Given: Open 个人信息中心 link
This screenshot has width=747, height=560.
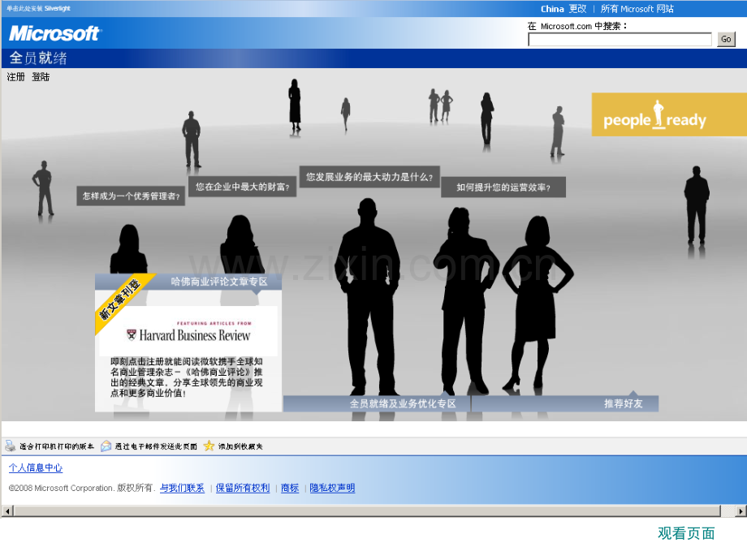Looking at the screenshot, I should coord(36,468).
